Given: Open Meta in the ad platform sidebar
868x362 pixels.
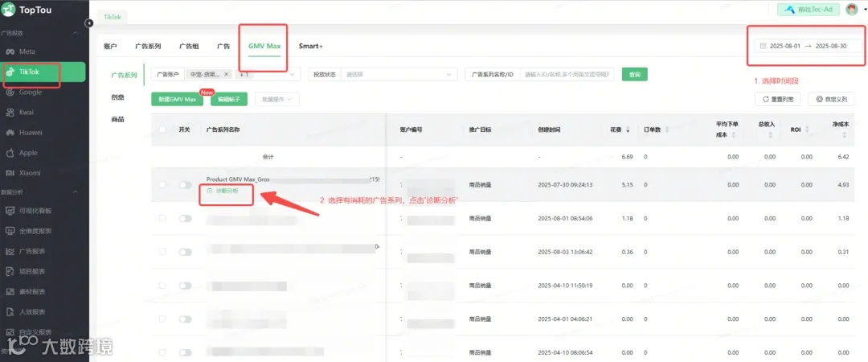Looking at the screenshot, I should pos(27,51).
